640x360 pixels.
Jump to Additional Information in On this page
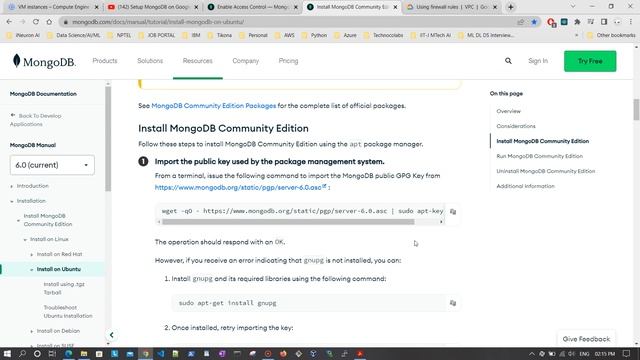tap(525, 186)
